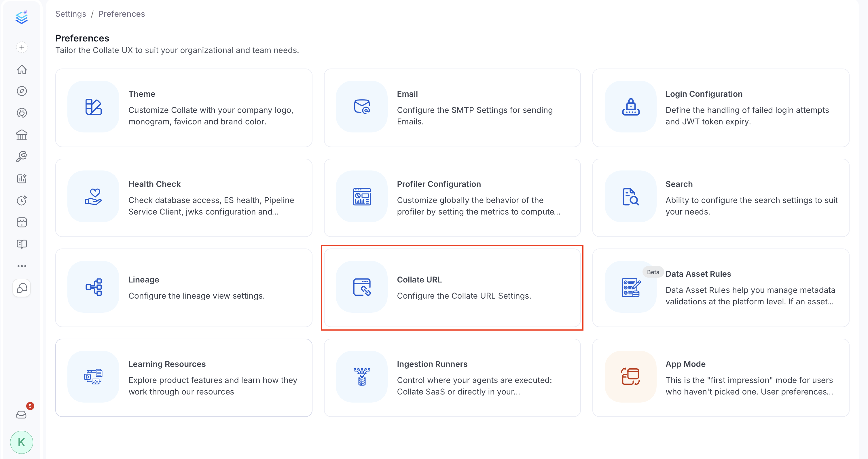Open the Search settings title

point(679,184)
